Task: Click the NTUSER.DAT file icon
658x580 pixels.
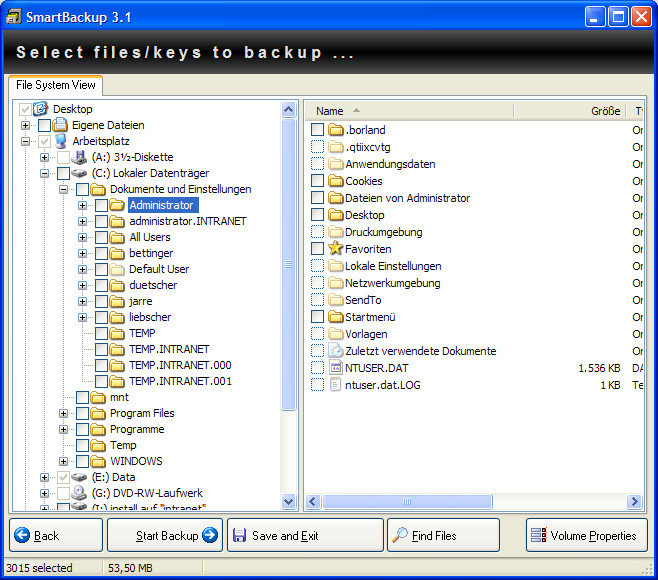Action: [x=335, y=368]
